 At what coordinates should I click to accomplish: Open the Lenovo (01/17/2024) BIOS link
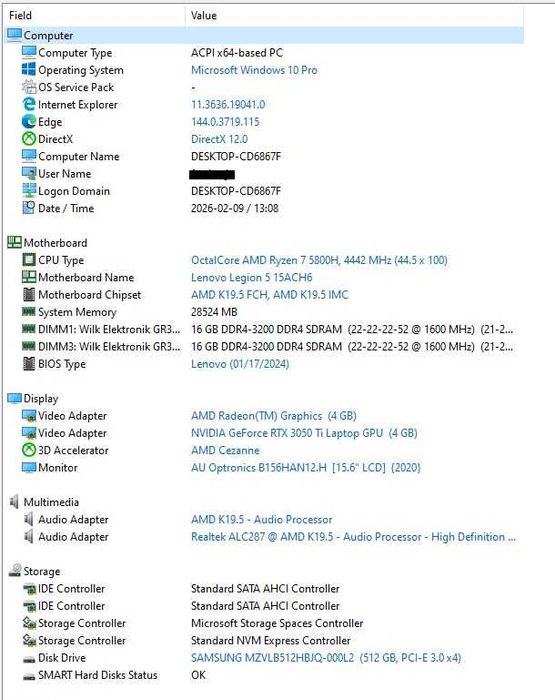[240, 364]
